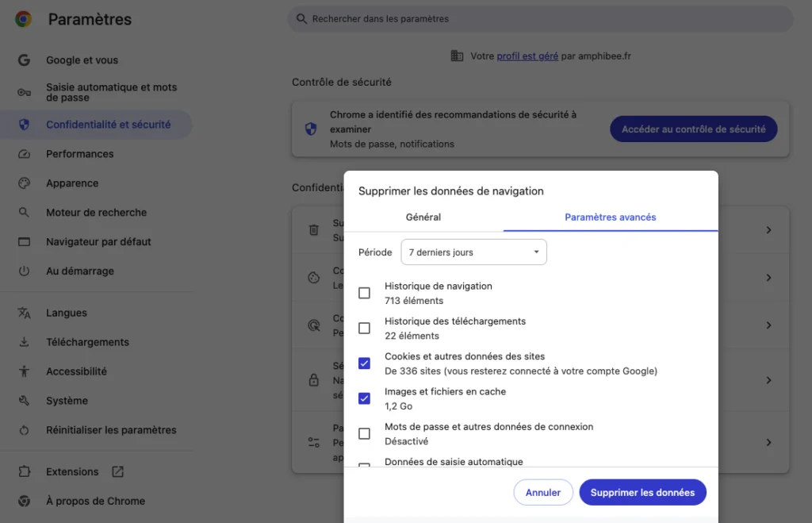This screenshot has height=523, width=812.
Task: Click the wrench icon for Système
Action: [24, 401]
